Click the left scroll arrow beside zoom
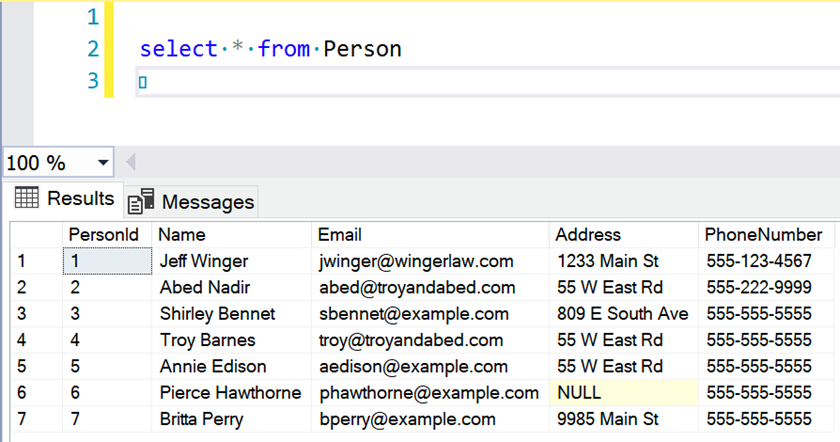 coord(130,162)
